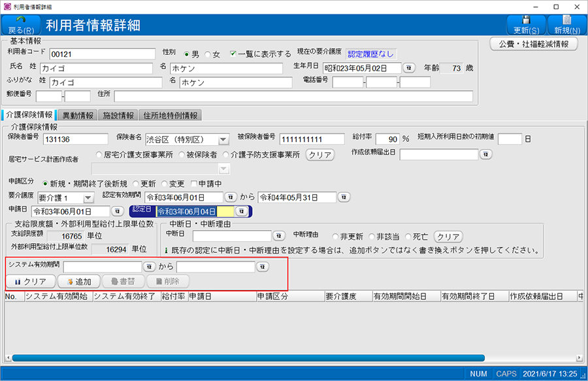Open calendar icon next to 認定日

[x=241, y=211]
